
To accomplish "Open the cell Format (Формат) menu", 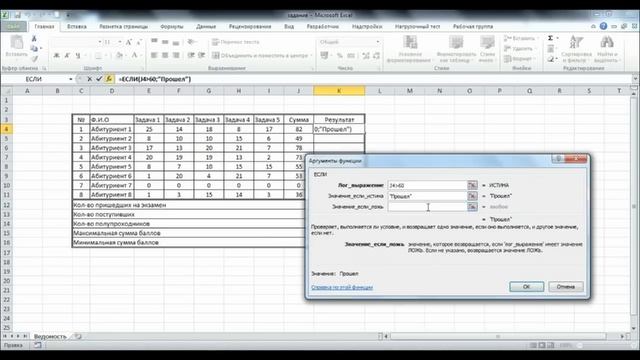I will pyautogui.click(x=519, y=59).
